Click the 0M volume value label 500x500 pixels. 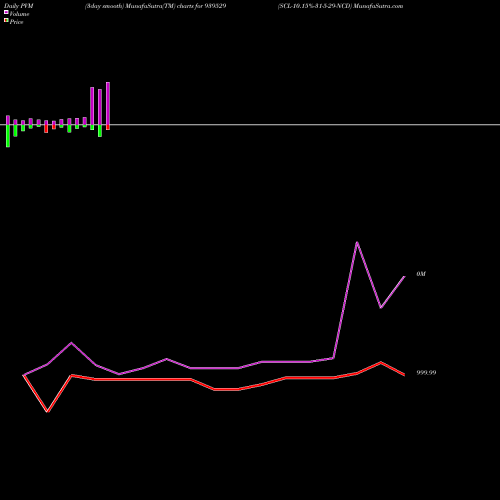coord(421,274)
